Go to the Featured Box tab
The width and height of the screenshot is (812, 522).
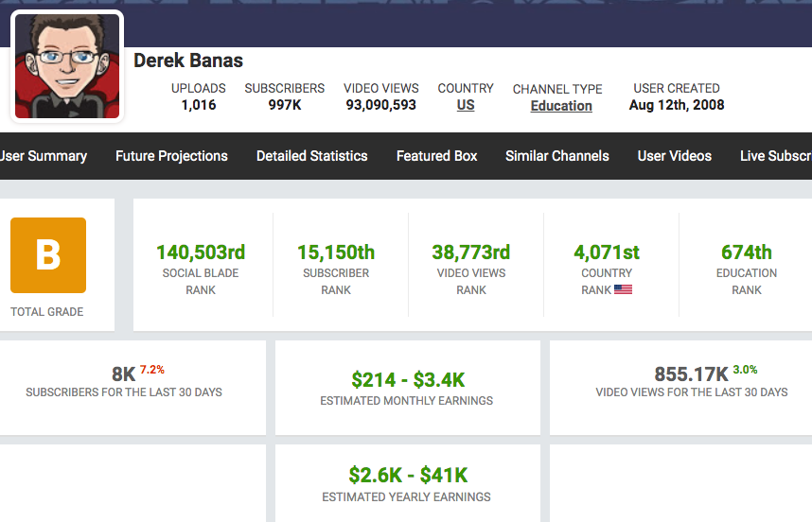point(436,156)
